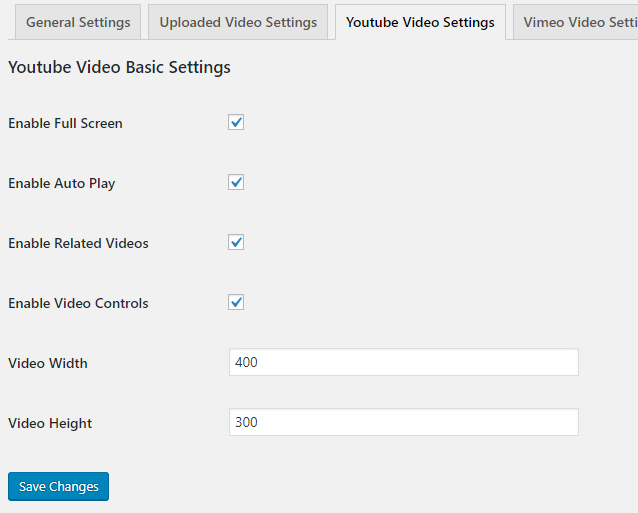Click the Enable Auto Play label text

pos(61,183)
